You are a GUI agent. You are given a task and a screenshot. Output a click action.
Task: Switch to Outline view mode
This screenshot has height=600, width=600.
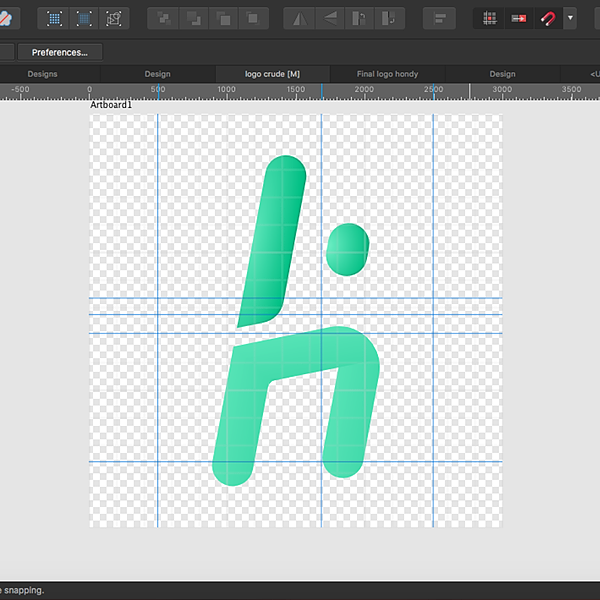point(114,18)
